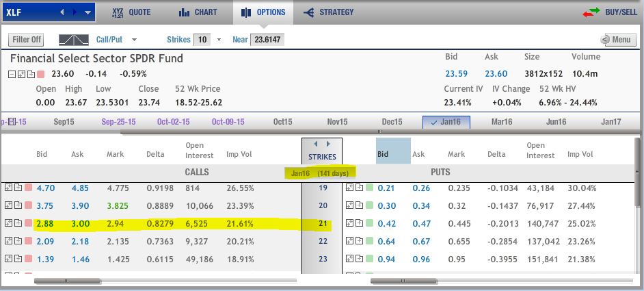Image resolution: width=644 pixels, height=291 pixels.
Task: Open trade ticket icon beside 23.60 last price
Action: 21,75
